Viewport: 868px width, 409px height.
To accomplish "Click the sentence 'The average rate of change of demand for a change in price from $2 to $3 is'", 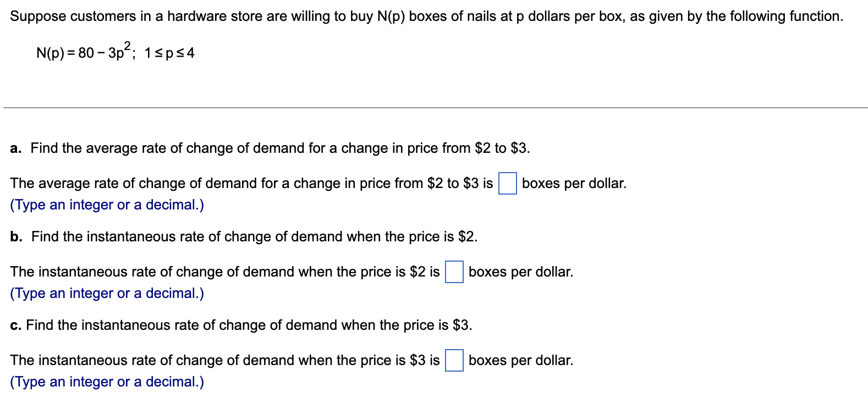I will click(x=251, y=184).
